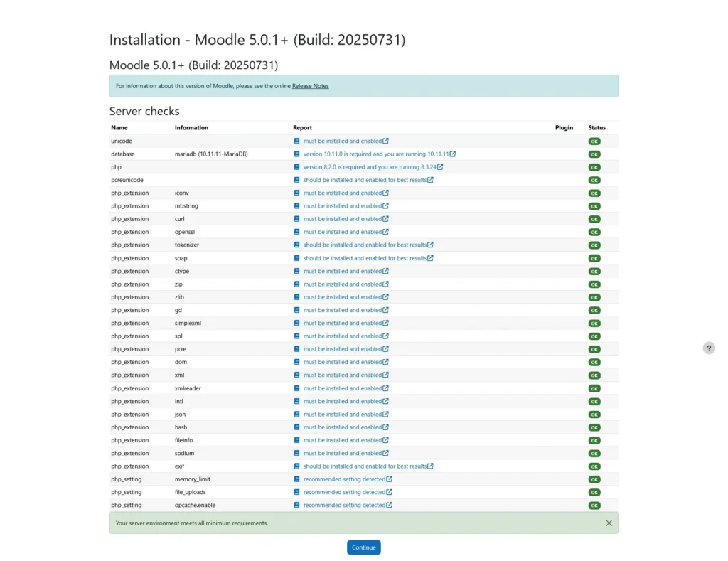Open the documentation icon beside the unicode check
This screenshot has height=561, width=728.
pyautogui.click(x=296, y=141)
